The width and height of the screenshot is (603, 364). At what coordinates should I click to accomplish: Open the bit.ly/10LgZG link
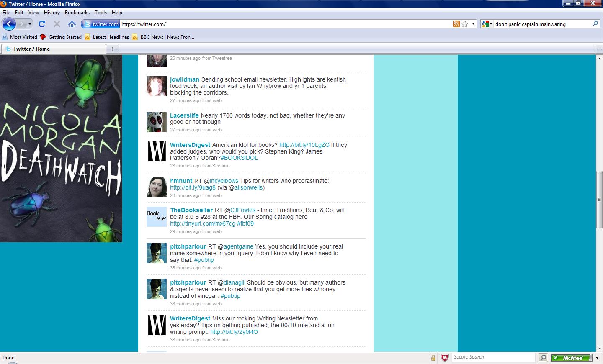click(304, 145)
